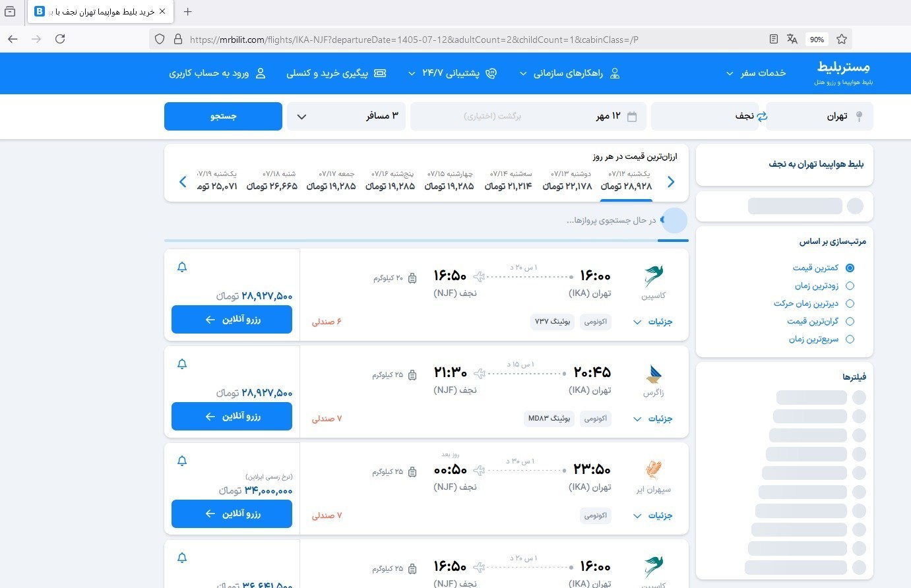
Task: Click the date carousel next arrow beside یکشنبه ۰۷/۱۹
Action: 183,182
